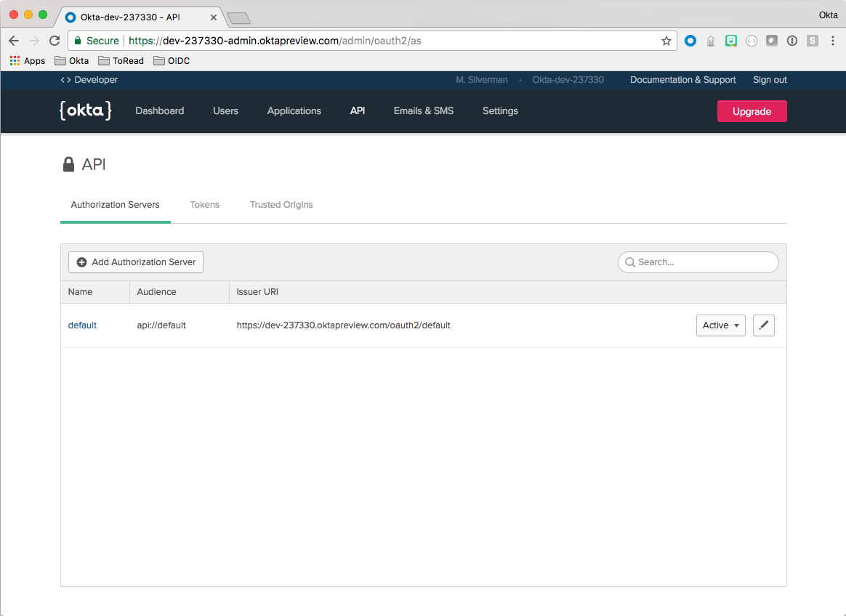Open the Applications menu item

coord(294,111)
